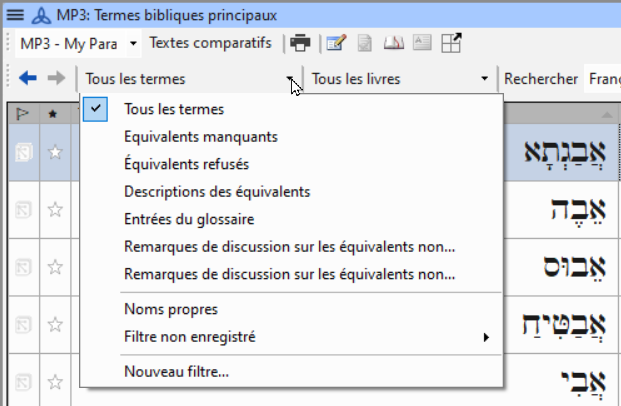
Task: Click 'Textes comparatifs' in the toolbar
Action: click(x=210, y=43)
